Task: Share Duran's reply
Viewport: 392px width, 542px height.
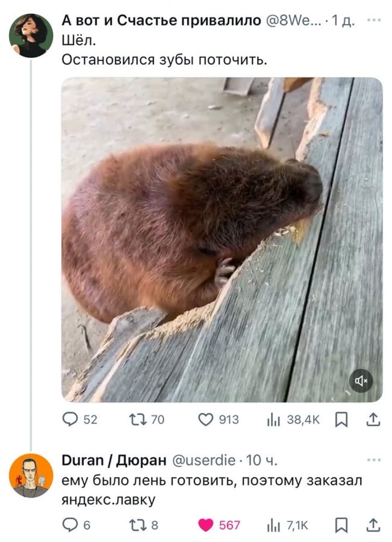Action: point(373,525)
